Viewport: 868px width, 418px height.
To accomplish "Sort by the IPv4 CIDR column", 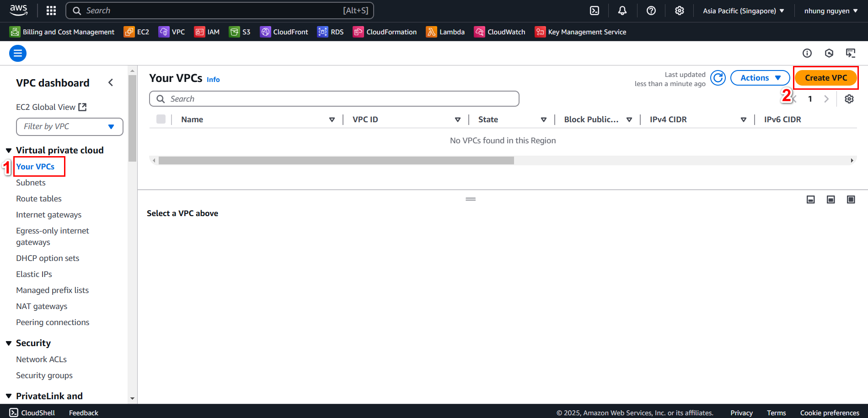I will [743, 119].
